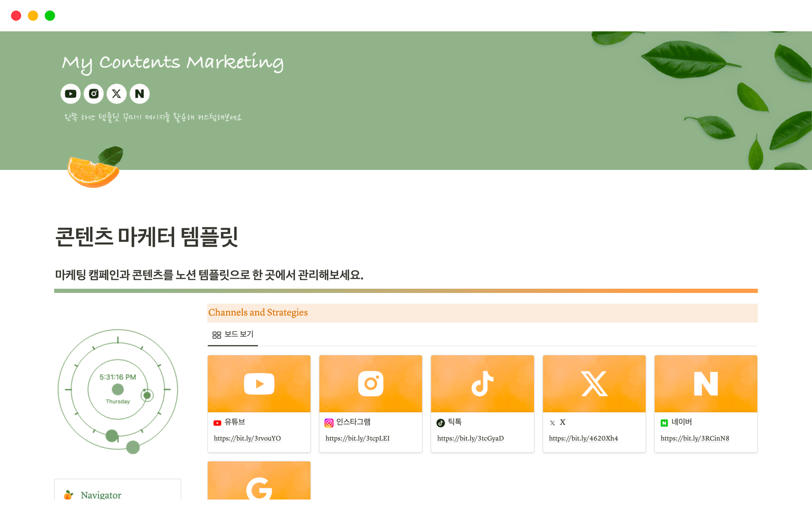This screenshot has height=508, width=812.
Task: Open the Navigator section label
Action: click(101, 494)
